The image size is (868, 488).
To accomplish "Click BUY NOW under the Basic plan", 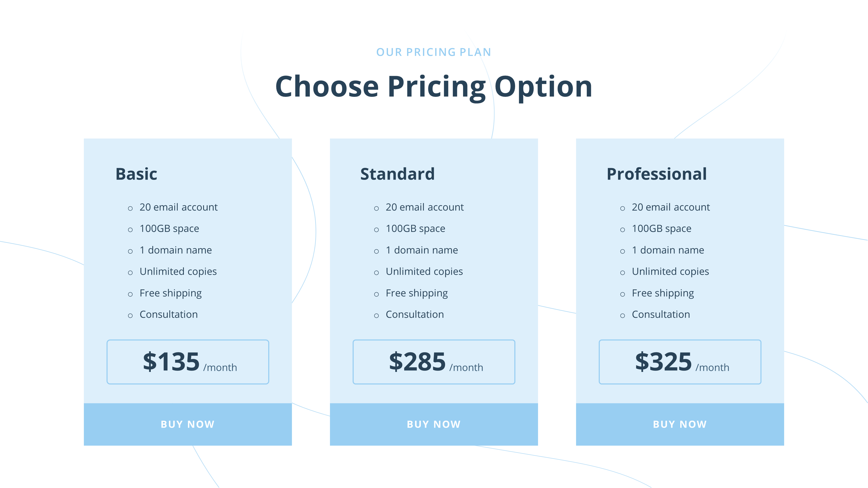I will point(188,424).
